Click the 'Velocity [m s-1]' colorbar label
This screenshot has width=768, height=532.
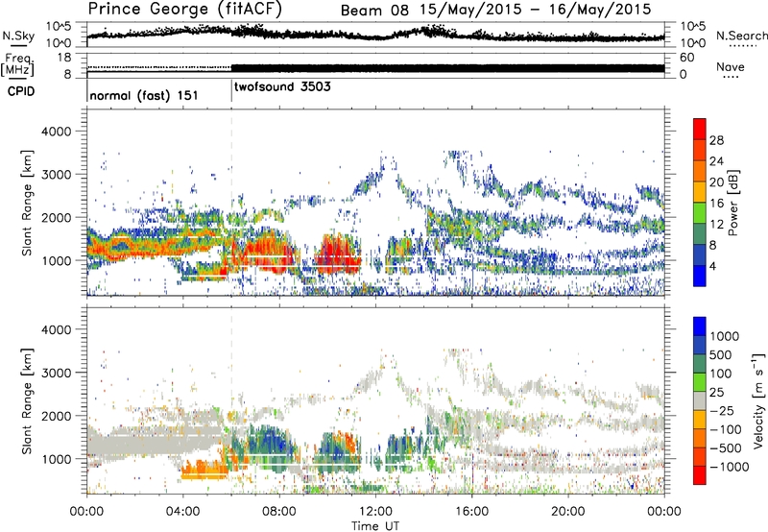click(758, 400)
